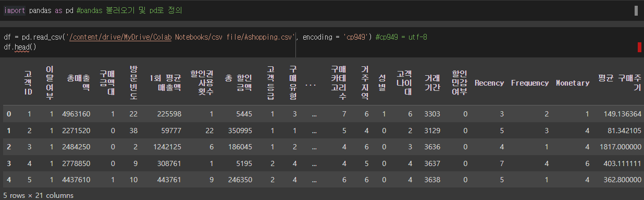Select the 할인권 사용 횟수 column header
The height and width of the screenshot is (200, 644).
coord(202,83)
